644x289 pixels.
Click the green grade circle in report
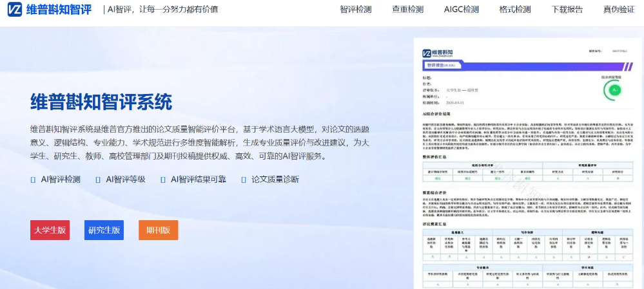click(614, 89)
